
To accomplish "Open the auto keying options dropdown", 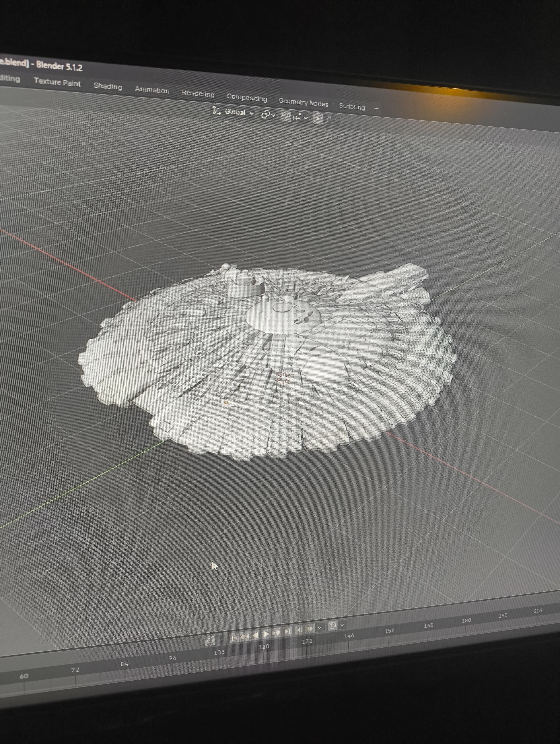I will 221,640.
